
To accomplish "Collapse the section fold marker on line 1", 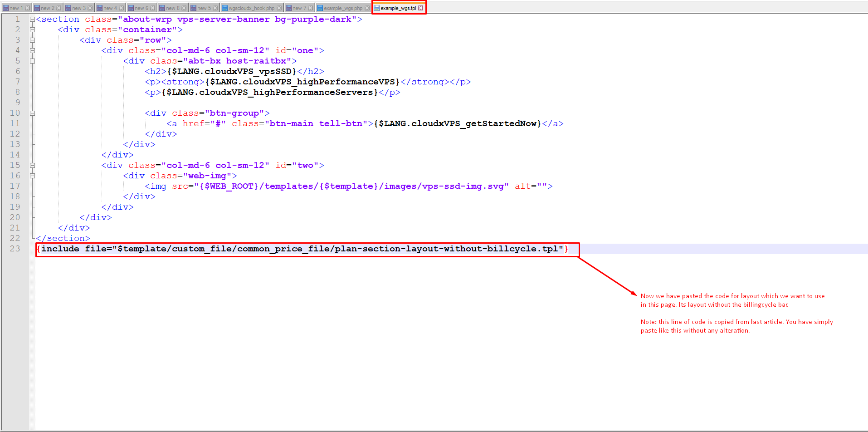I will coord(32,20).
